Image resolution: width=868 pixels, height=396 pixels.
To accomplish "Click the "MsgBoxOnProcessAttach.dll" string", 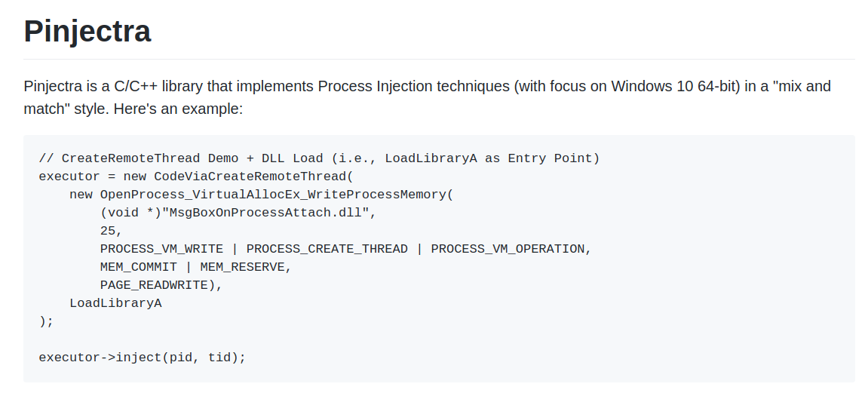I will (265, 213).
